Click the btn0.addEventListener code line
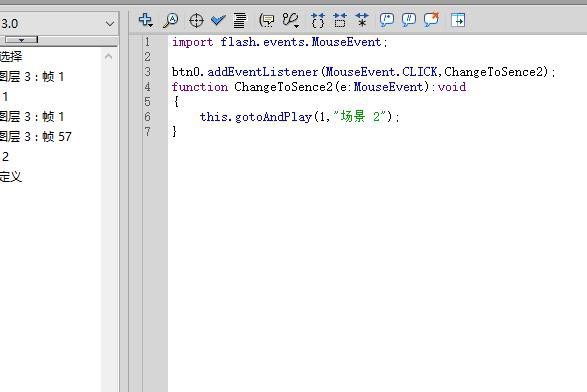The width and height of the screenshot is (587, 392). pyautogui.click(x=364, y=72)
